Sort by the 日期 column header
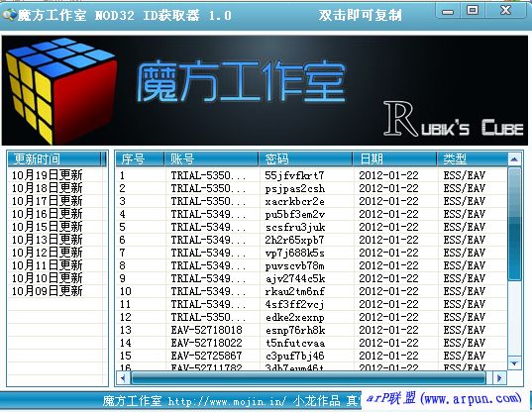The width and height of the screenshot is (532, 412). pos(394,158)
